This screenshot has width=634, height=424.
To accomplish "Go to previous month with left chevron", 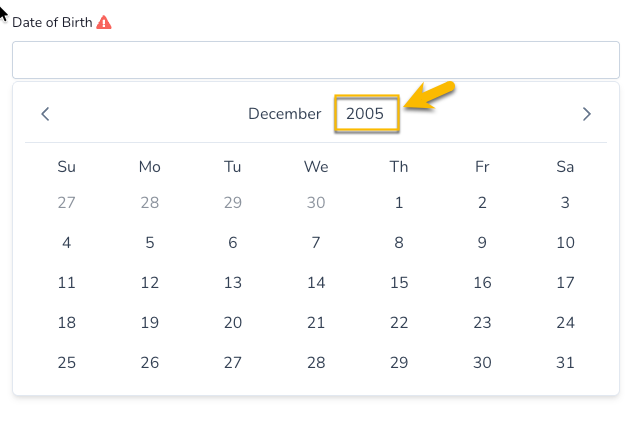I will [45, 114].
